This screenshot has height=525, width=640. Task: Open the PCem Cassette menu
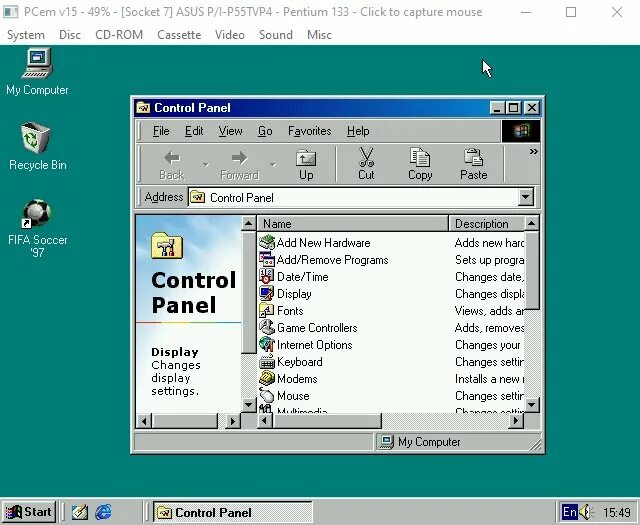tap(179, 35)
